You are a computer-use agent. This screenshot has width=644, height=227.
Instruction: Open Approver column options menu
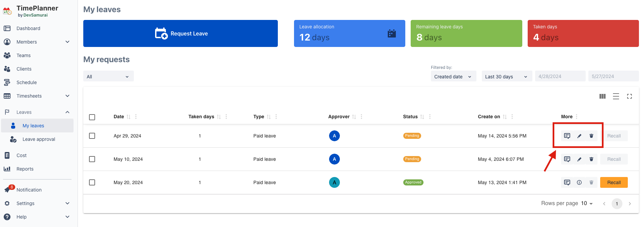pos(361,117)
